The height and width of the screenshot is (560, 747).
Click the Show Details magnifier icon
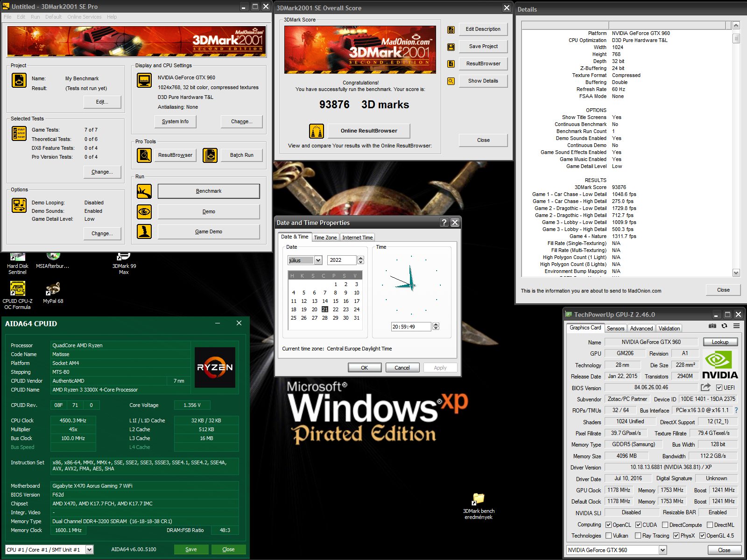451,81
